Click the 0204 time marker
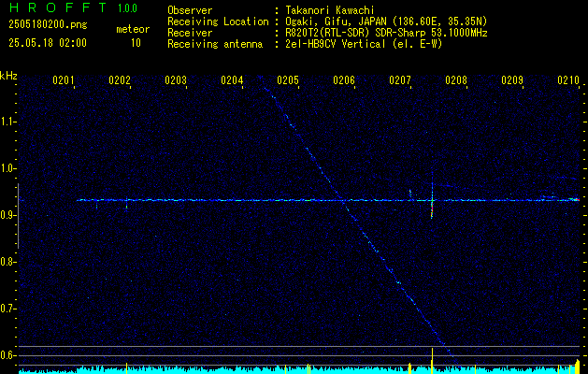The width and height of the screenshot is (588, 374). [x=232, y=79]
